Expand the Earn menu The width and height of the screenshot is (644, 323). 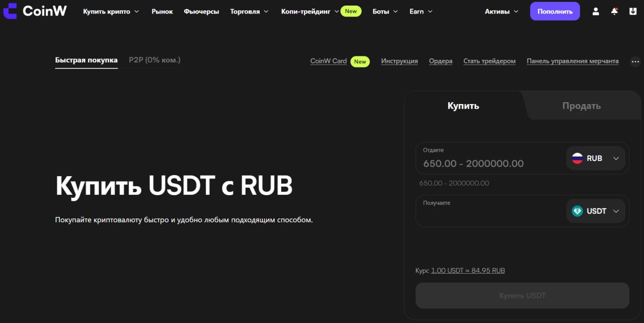point(421,11)
